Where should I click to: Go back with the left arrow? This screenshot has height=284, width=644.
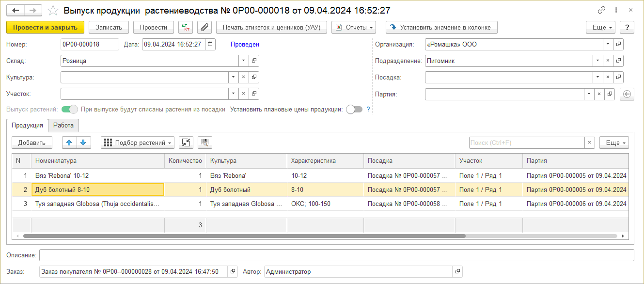click(16, 10)
